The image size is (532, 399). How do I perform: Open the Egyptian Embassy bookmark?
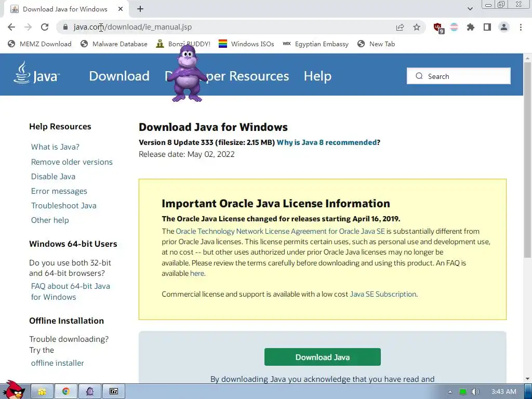(315, 44)
